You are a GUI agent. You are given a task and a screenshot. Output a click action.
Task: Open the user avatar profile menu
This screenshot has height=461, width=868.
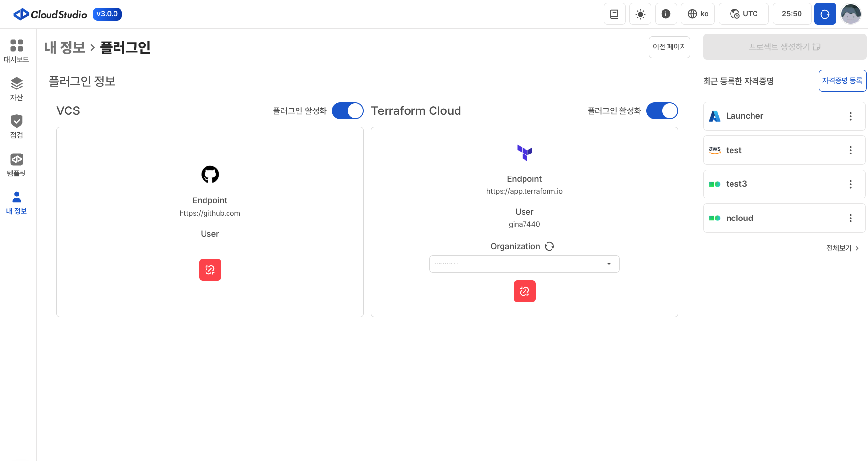(x=850, y=14)
